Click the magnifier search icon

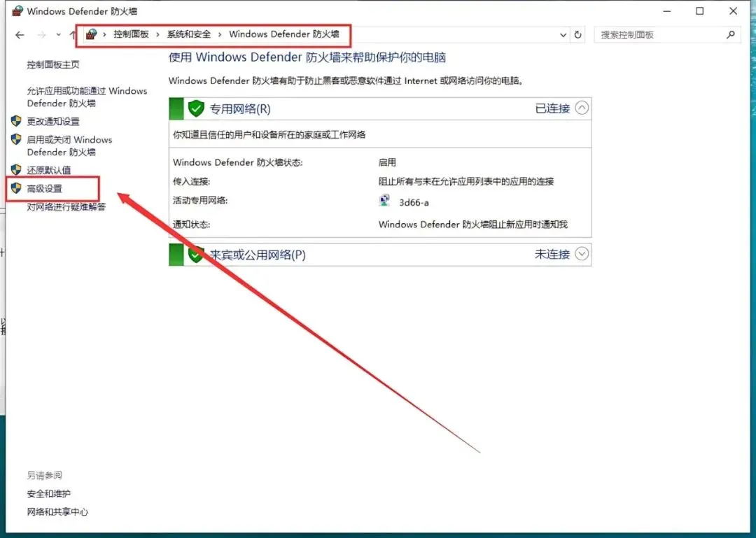730,35
